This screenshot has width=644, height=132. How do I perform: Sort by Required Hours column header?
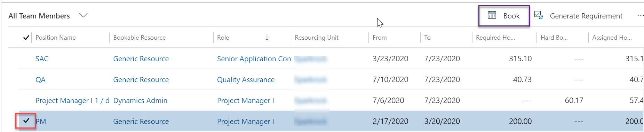[x=495, y=38]
